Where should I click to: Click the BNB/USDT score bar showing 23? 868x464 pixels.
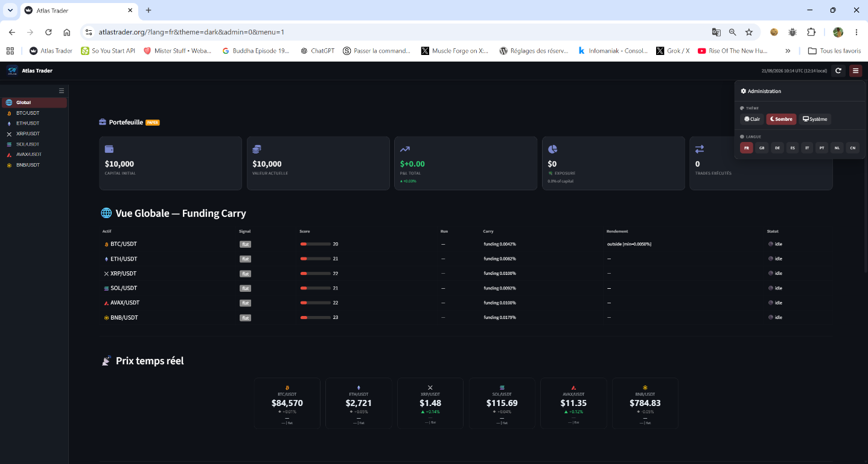click(315, 317)
